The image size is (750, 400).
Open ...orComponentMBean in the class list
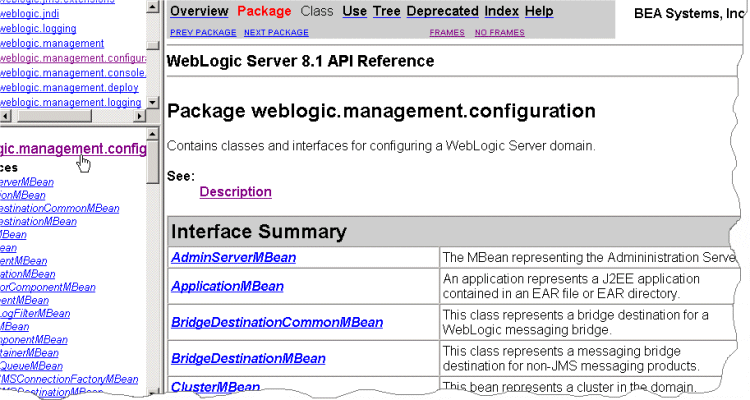[x=48, y=288]
